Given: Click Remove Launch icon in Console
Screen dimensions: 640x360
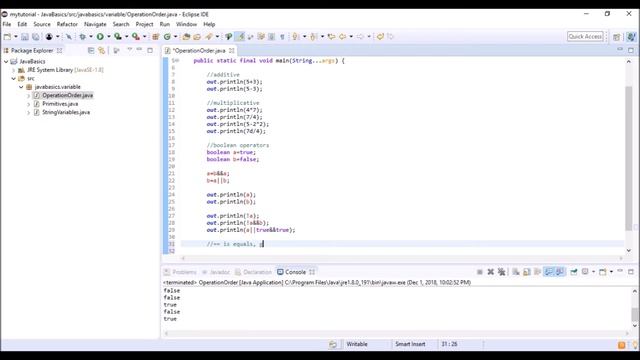Looking at the screenshot, I should point(491,272).
